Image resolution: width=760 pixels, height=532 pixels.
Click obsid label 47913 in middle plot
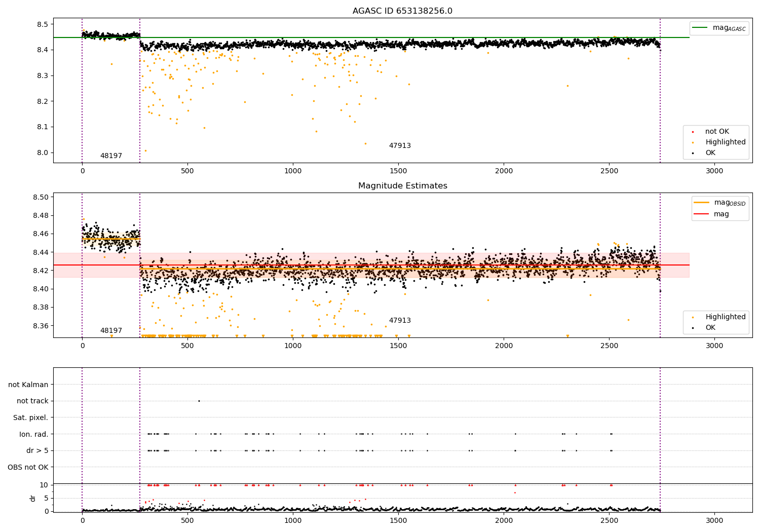coord(400,321)
